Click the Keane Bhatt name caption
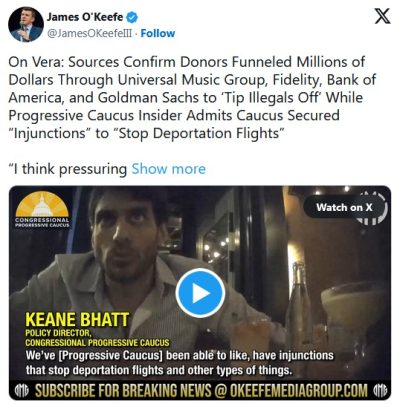Screen dimensions: 400x404 (77, 320)
